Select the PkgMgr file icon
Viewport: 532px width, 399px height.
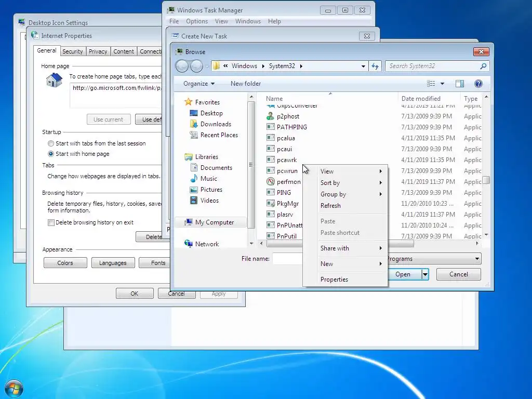[x=270, y=204]
